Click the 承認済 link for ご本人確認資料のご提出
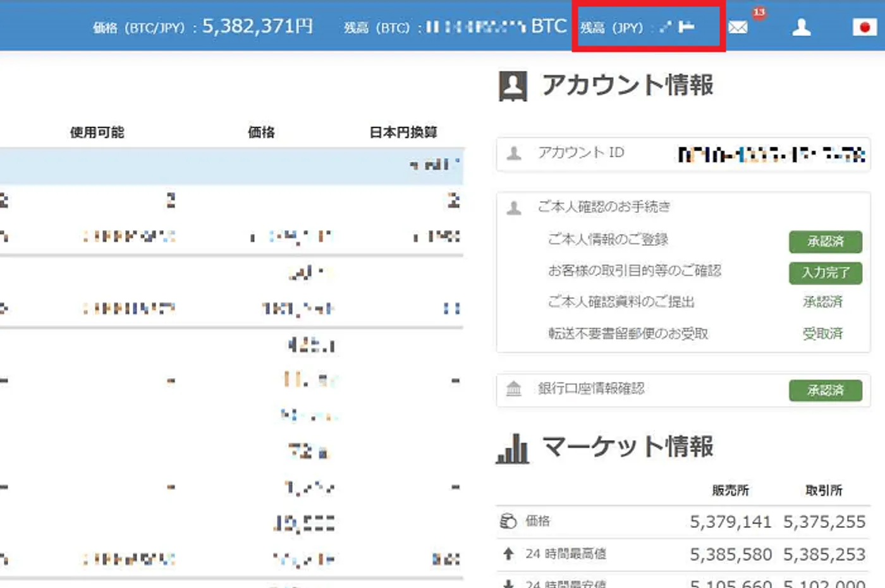Viewport: 885px width, 588px height. point(823,302)
